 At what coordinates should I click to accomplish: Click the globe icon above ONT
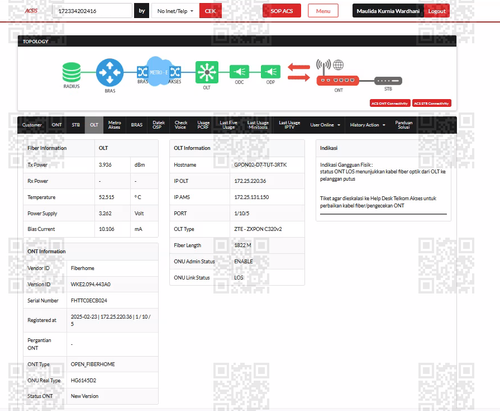point(338,65)
